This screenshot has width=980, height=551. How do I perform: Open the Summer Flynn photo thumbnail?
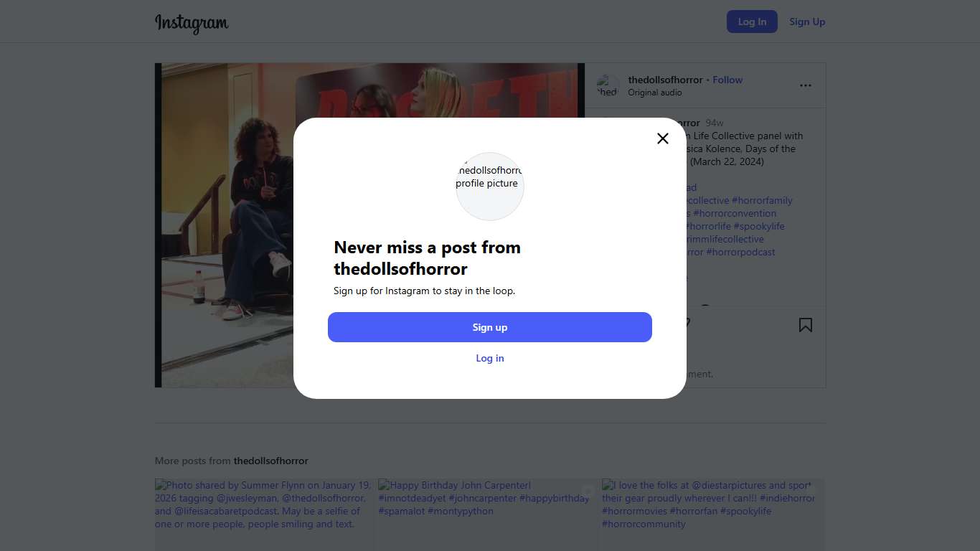264,513
